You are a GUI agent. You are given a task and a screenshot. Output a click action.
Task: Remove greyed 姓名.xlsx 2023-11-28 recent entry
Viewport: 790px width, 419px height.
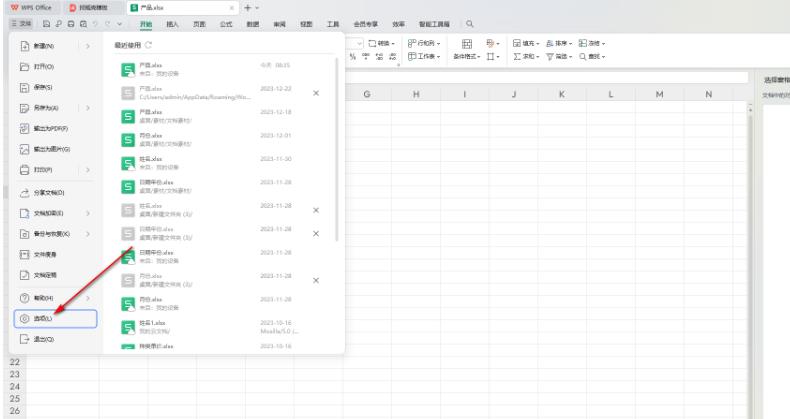[316, 210]
